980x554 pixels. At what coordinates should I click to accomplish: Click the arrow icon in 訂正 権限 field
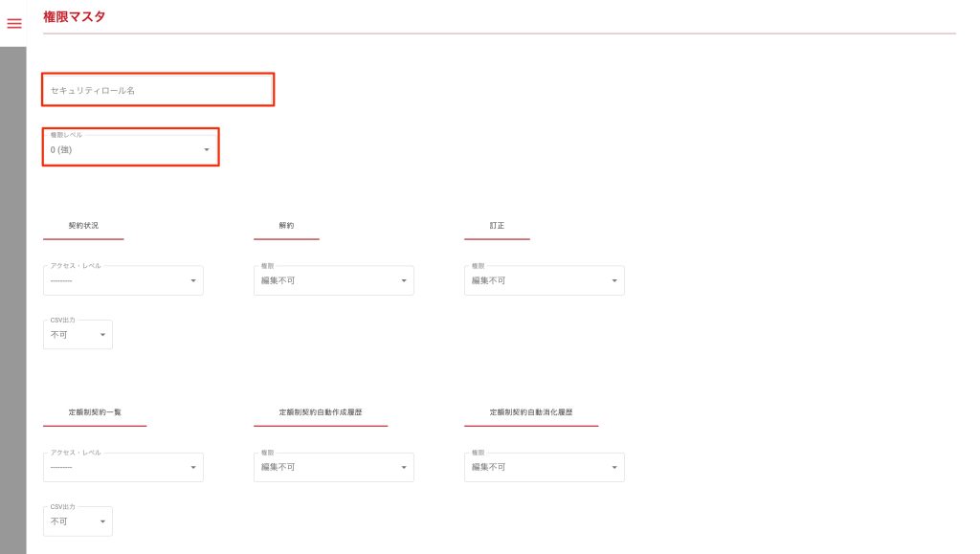click(614, 280)
